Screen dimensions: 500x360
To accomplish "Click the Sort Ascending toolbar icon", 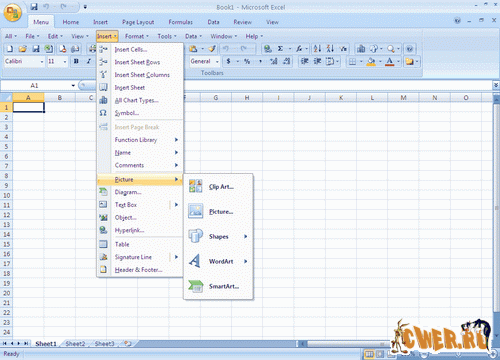I will 317,49.
